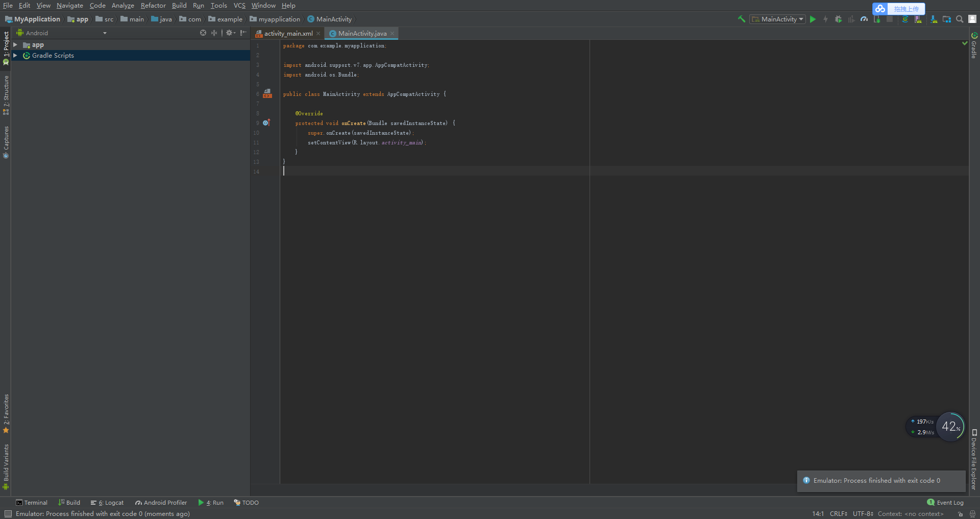Open the Android project view dropdown
Viewport: 980px width, 519px height.
point(62,33)
